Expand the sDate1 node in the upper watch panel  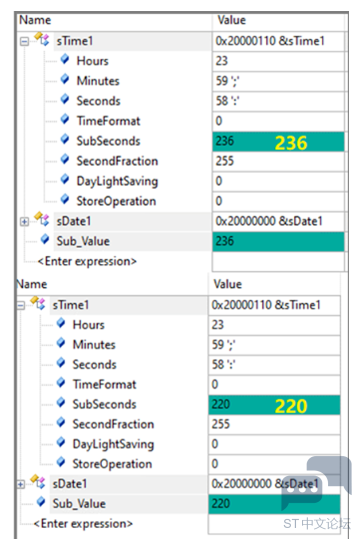(x=24, y=222)
